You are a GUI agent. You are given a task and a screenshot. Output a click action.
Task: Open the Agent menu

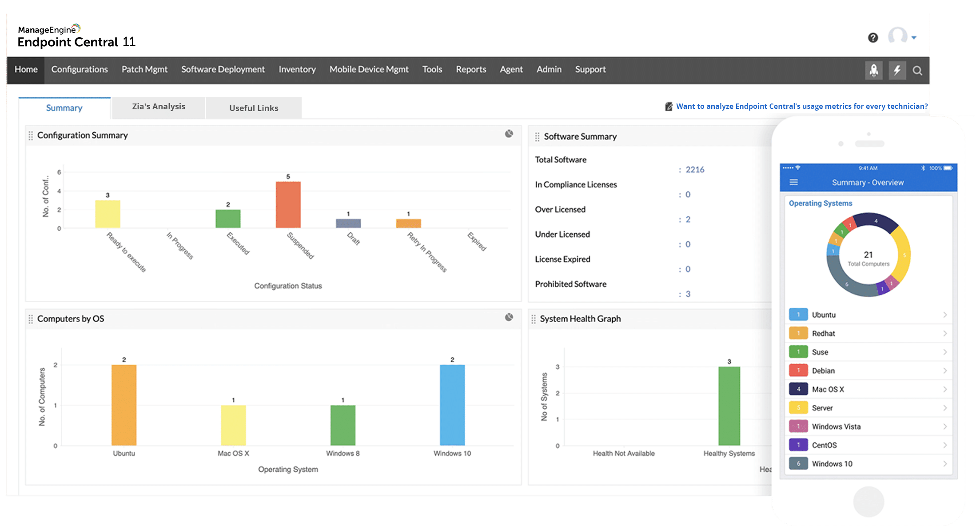click(x=511, y=70)
